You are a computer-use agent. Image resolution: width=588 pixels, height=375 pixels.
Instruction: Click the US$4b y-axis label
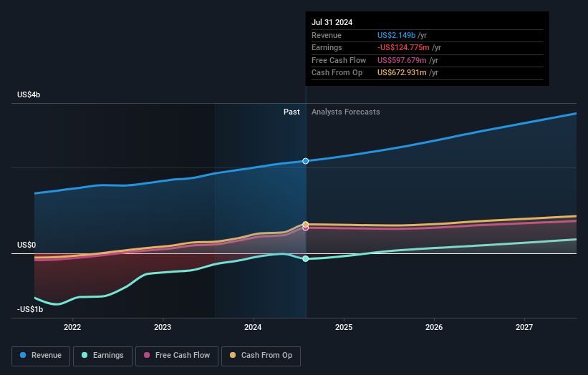pos(29,94)
